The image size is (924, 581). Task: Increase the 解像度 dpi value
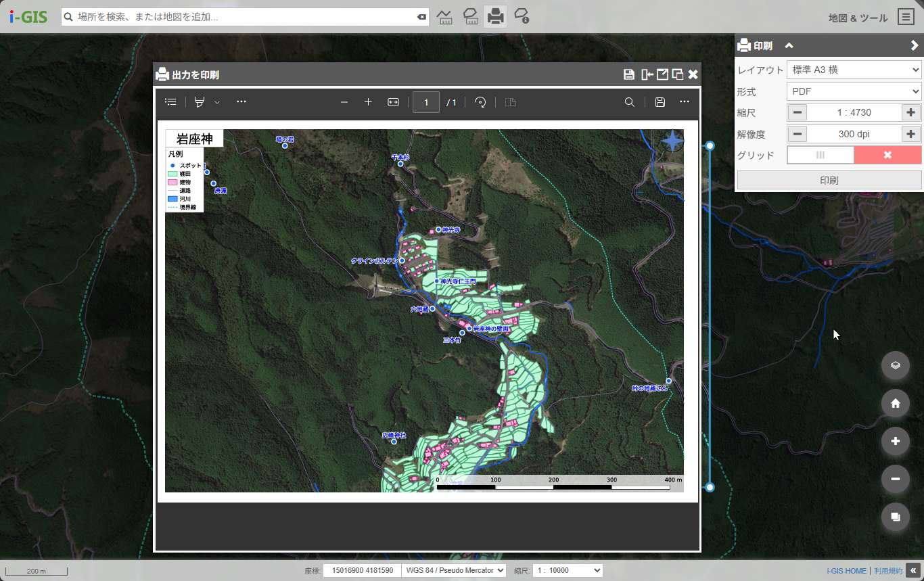coord(911,134)
